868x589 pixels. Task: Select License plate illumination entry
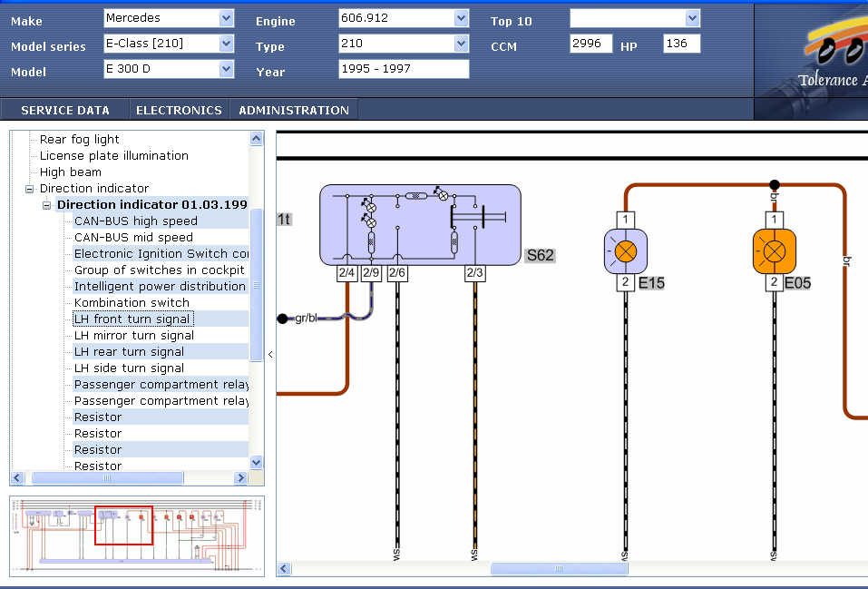tap(114, 156)
